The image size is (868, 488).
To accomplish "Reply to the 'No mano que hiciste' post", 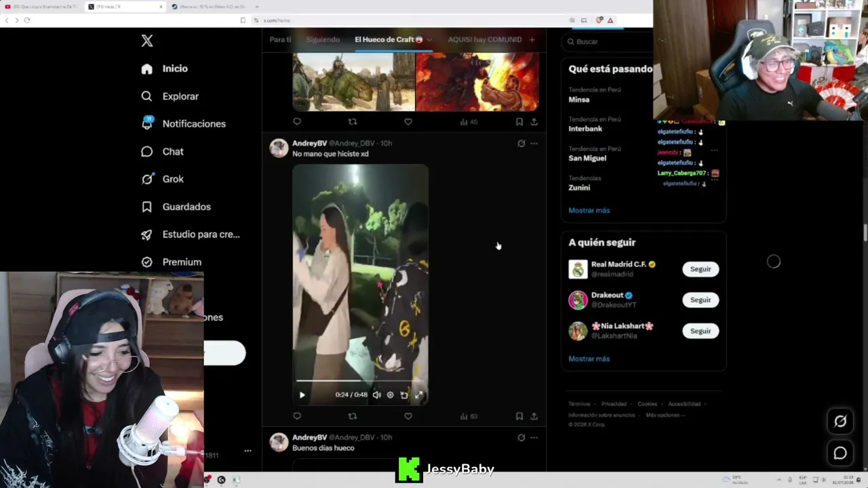I will coord(297,416).
